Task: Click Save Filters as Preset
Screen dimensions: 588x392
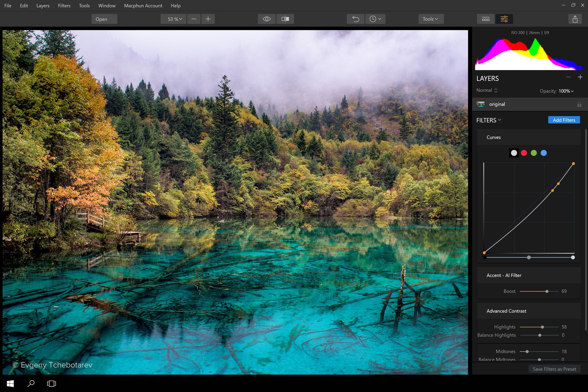Action: tap(554, 369)
